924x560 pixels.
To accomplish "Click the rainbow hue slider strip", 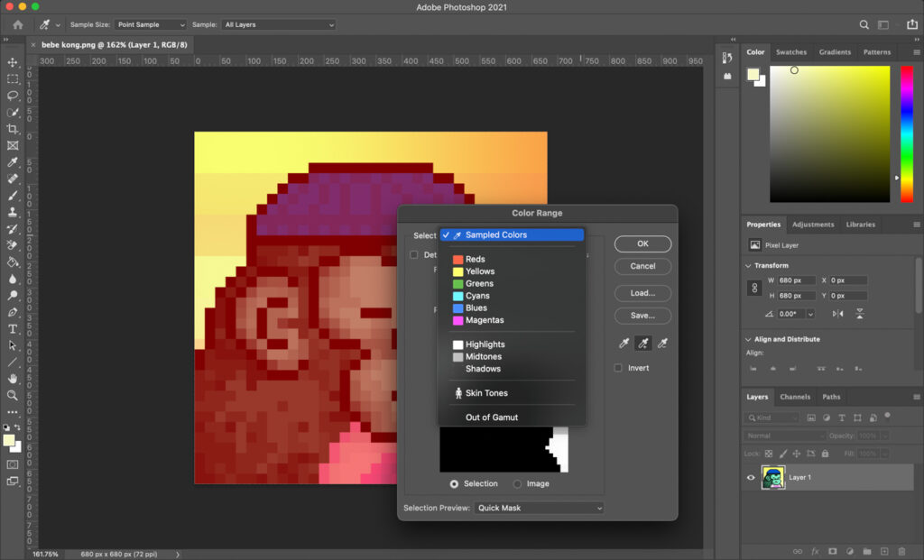I will tap(907, 133).
